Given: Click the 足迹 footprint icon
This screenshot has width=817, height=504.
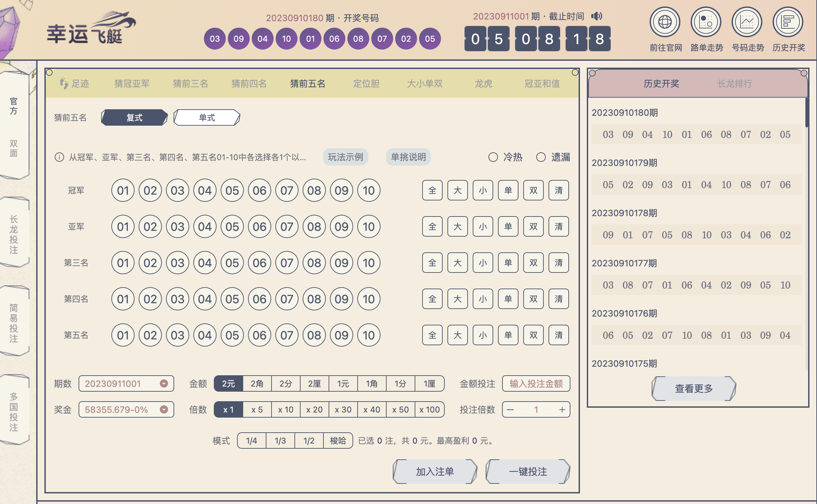Looking at the screenshot, I should [64, 83].
